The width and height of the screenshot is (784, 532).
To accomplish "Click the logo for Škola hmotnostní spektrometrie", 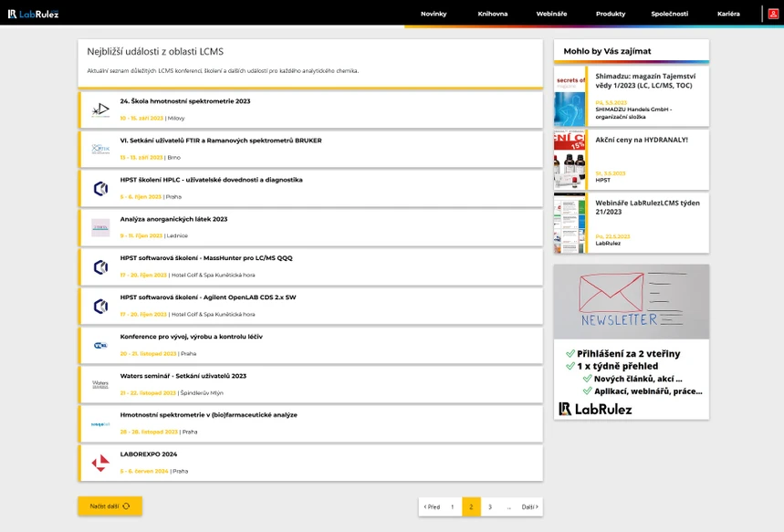I will pyautogui.click(x=100, y=110).
